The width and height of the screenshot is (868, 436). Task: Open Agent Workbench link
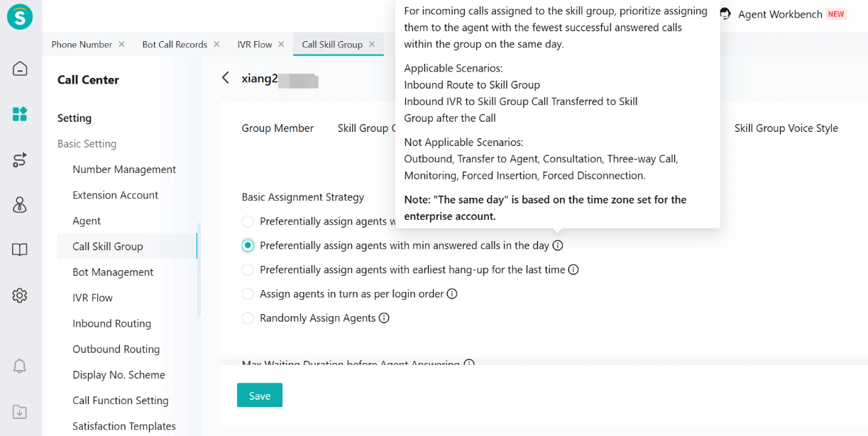pyautogui.click(x=780, y=14)
